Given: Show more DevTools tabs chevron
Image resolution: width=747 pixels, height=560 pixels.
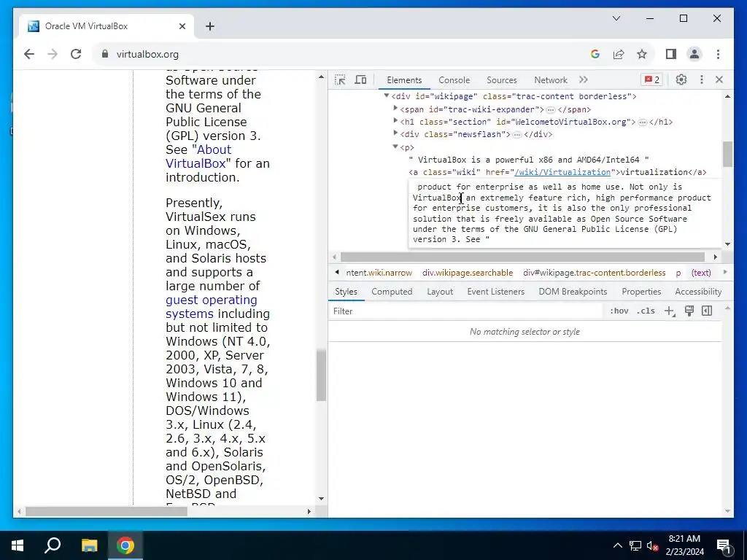Looking at the screenshot, I should (x=584, y=79).
